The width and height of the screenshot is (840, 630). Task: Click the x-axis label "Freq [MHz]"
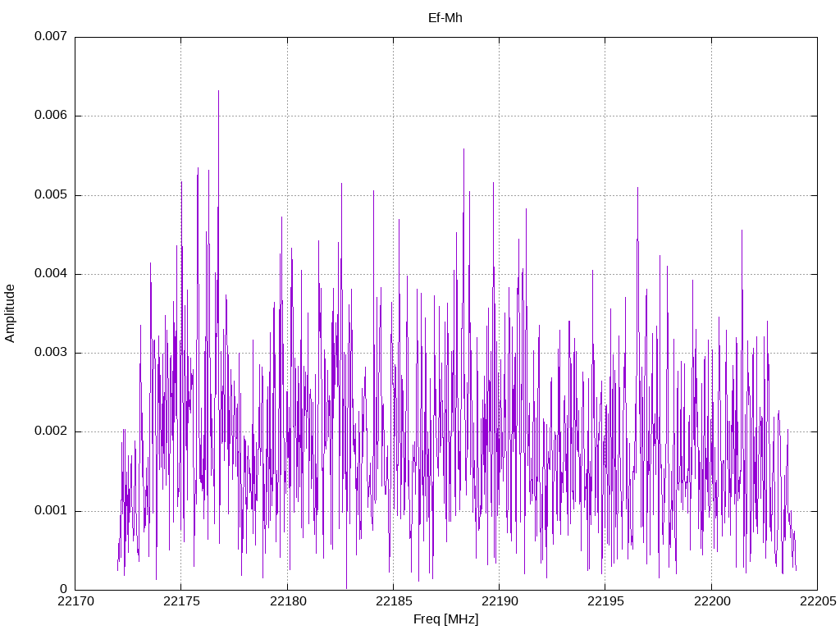tap(445, 619)
